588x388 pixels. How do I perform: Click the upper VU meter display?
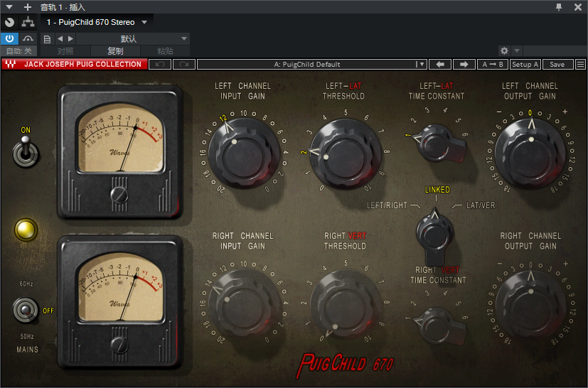(x=120, y=139)
